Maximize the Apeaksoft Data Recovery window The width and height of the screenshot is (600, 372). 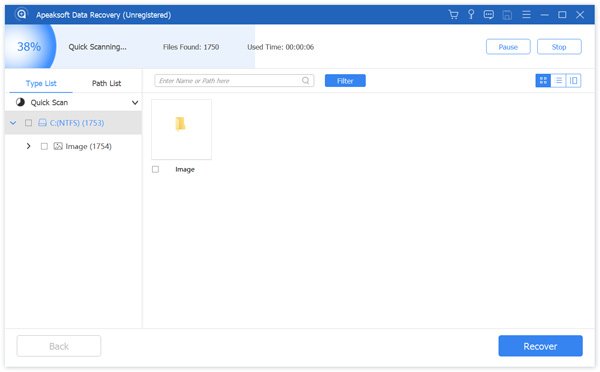(562, 15)
